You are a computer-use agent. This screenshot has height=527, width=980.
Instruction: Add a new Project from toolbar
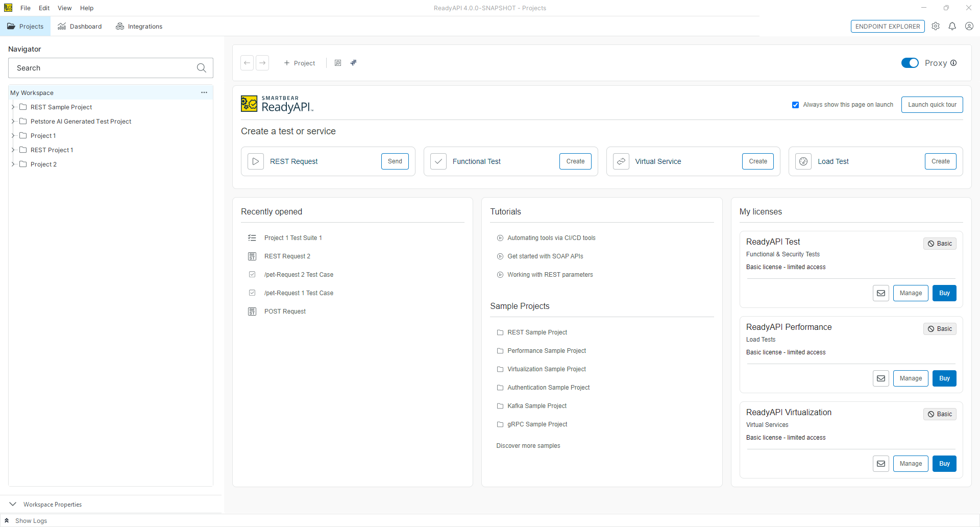point(300,63)
